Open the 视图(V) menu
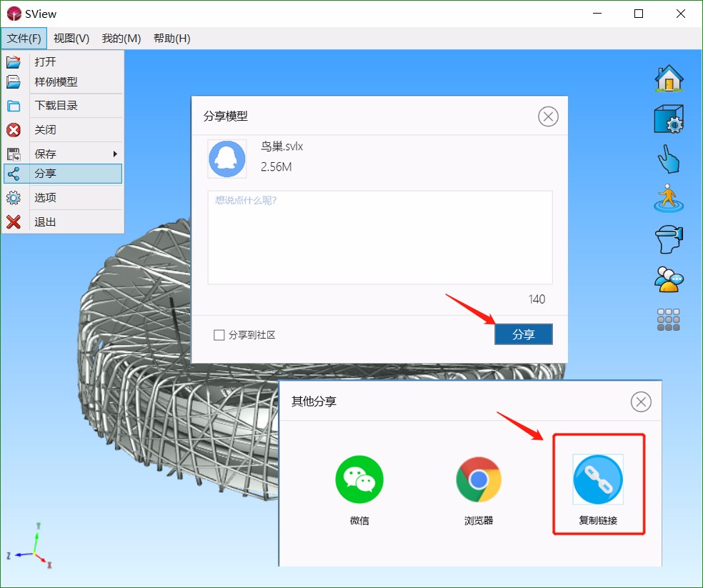This screenshot has height=588, width=703. click(71, 39)
